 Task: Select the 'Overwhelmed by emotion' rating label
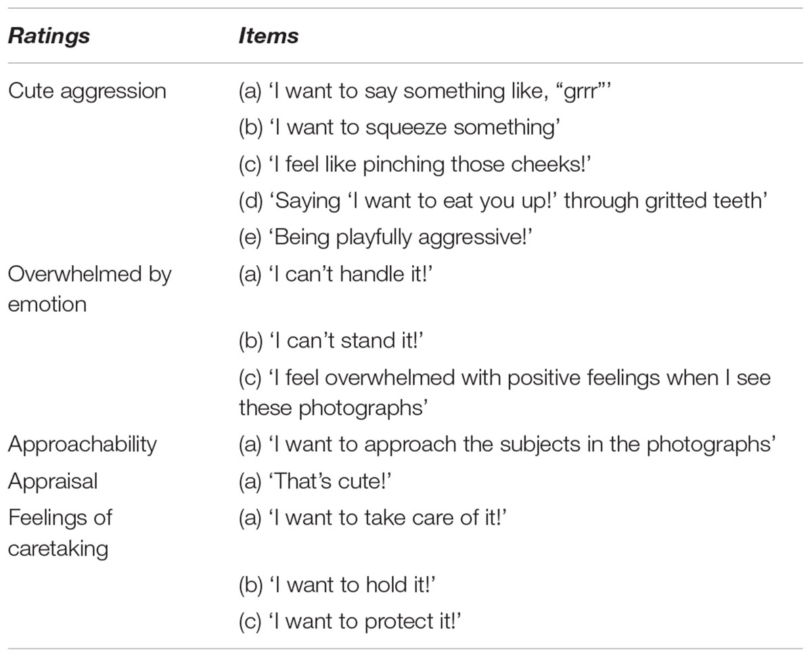89,289
